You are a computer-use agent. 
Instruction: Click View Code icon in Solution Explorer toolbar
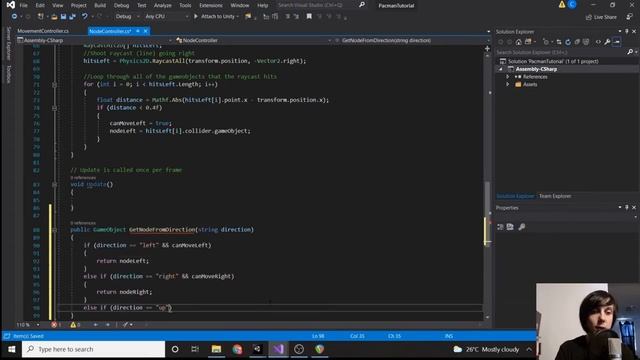[x=598, y=42]
